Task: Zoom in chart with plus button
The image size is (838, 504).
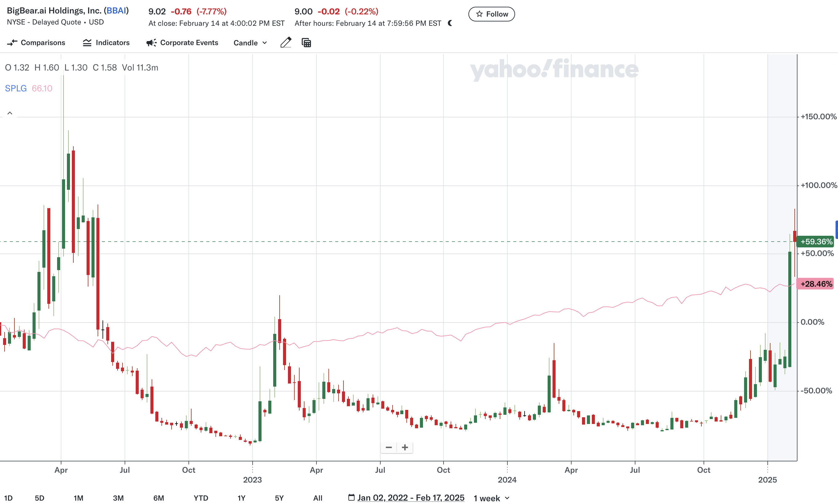Action: [x=405, y=447]
